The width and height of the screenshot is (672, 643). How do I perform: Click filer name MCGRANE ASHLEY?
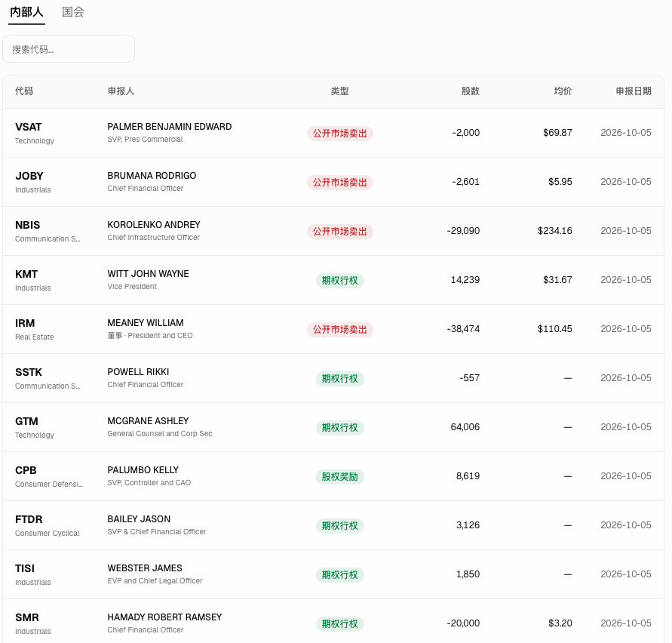[x=148, y=421]
